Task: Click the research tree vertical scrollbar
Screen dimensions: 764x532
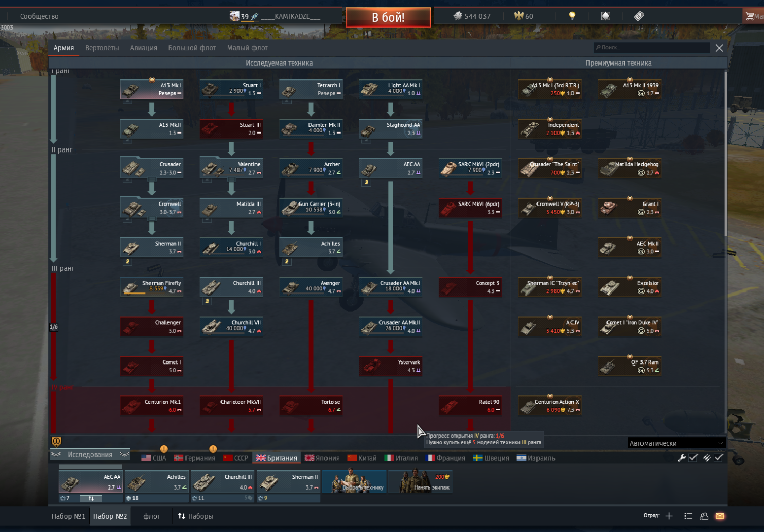Action: click(x=726, y=153)
